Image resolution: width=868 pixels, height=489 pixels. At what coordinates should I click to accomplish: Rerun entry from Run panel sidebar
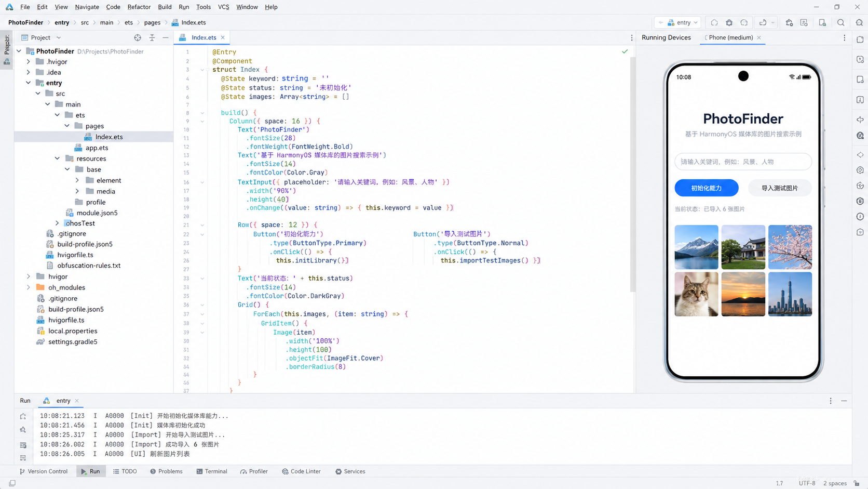tap(23, 416)
